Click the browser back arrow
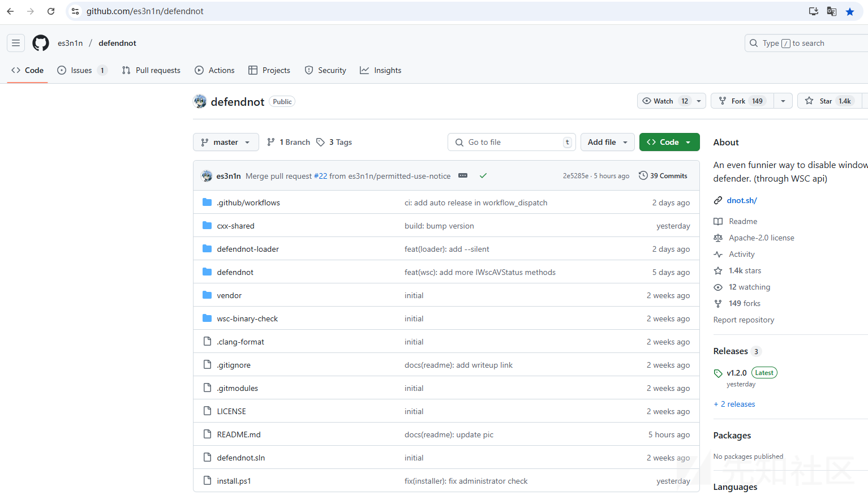The height and width of the screenshot is (495, 868). point(10,11)
